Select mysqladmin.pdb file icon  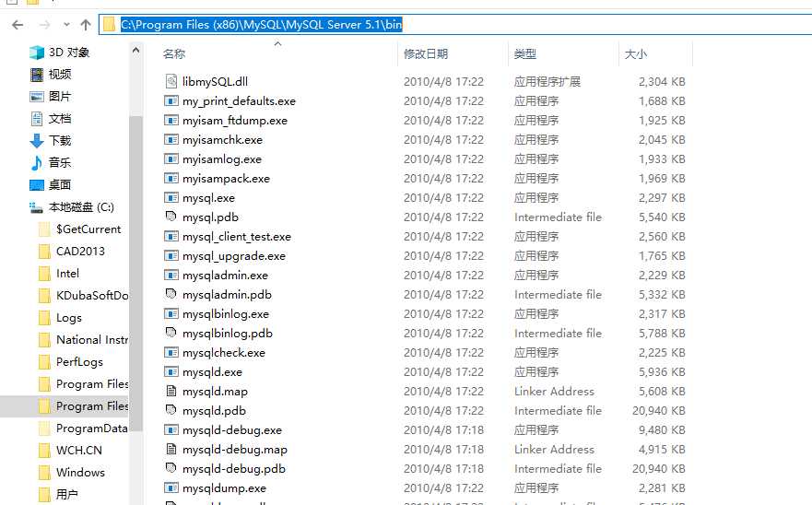pos(171,294)
